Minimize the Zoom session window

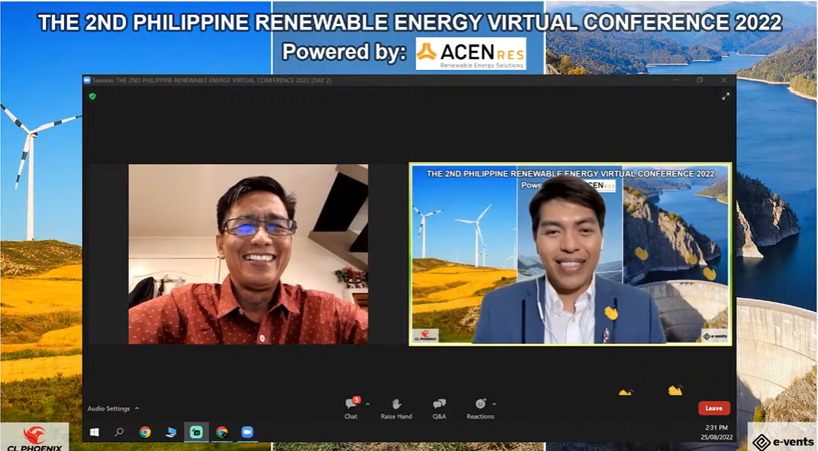(676, 80)
